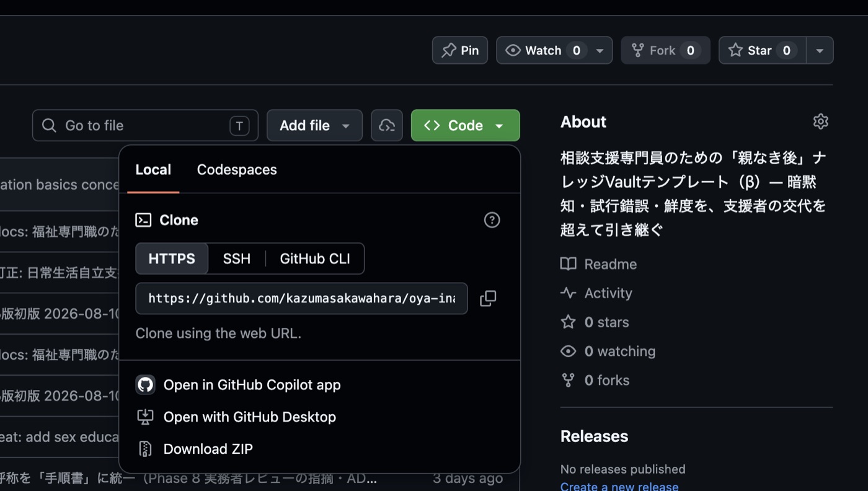The image size is (868, 491).
Task: Switch to the Codespaces tab
Action: [x=237, y=170]
